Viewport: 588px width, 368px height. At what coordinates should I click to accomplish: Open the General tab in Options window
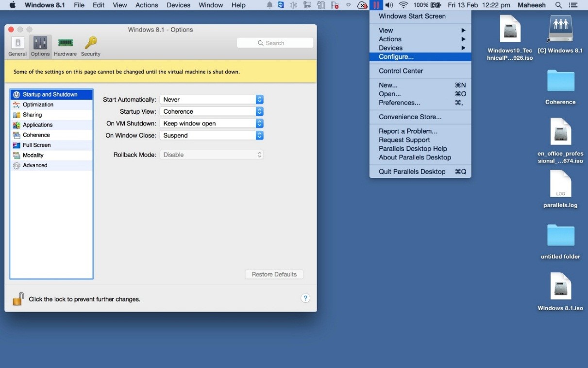pos(17,47)
